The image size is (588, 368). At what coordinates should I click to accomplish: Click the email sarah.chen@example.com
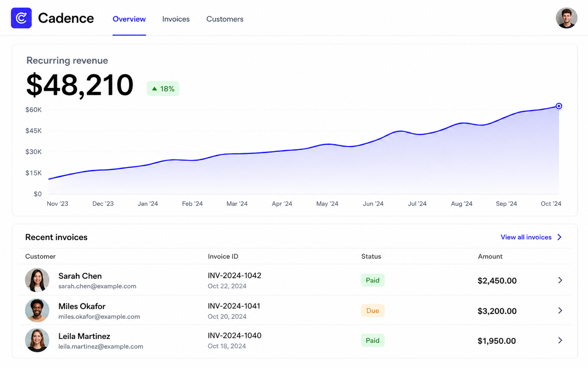coord(97,286)
